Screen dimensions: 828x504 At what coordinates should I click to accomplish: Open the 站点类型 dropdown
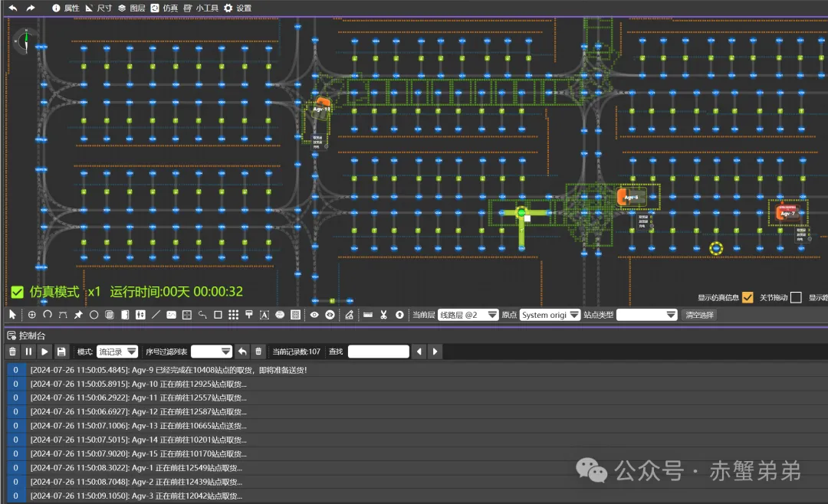click(647, 315)
